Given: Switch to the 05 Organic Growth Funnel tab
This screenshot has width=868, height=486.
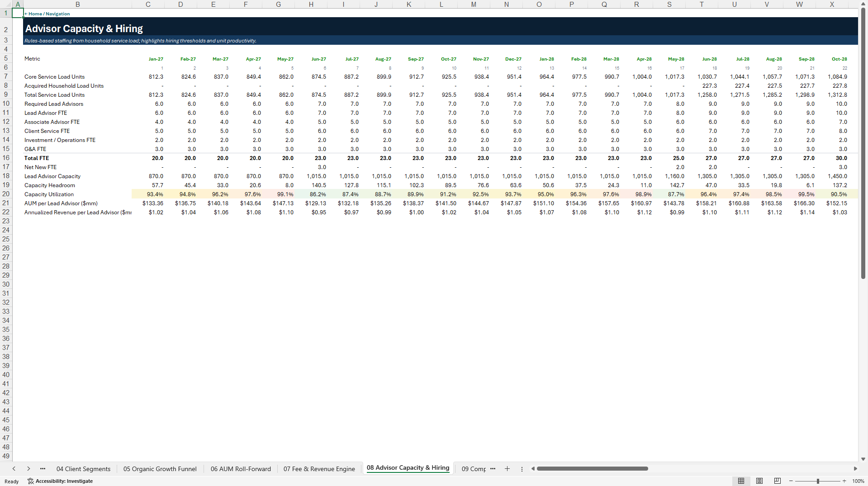Looking at the screenshot, I should (x=160, y=469).
